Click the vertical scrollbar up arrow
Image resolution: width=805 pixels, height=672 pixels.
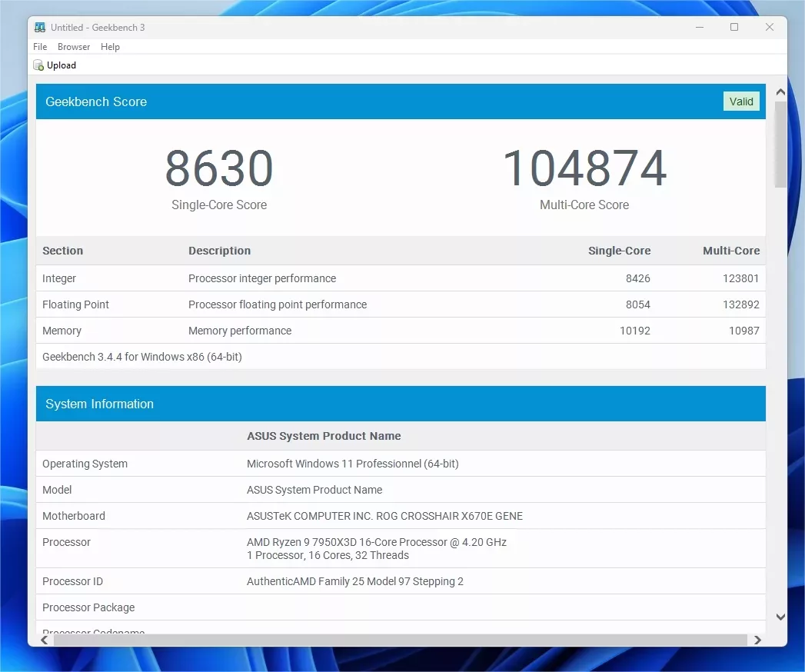pyautogui.click(x=780, y=92)
